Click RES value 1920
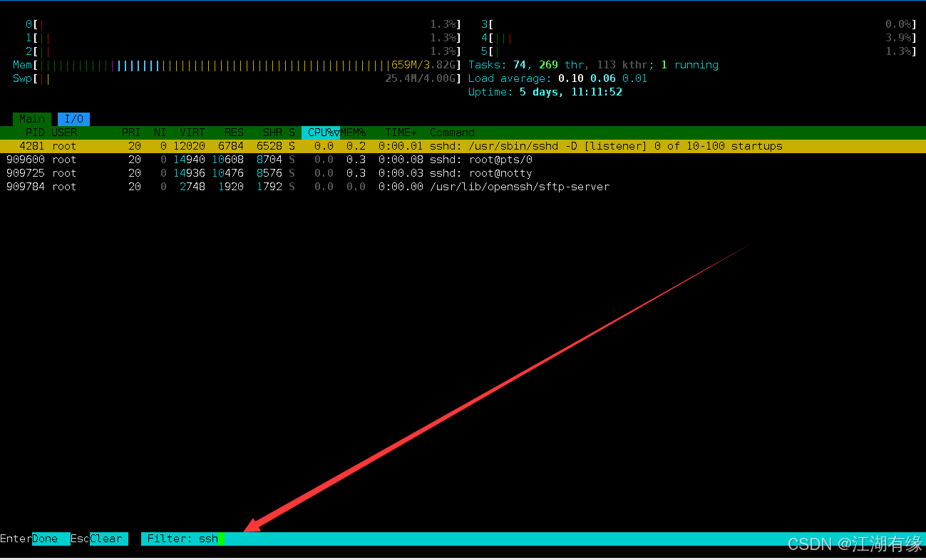 (x=231, y=187)
